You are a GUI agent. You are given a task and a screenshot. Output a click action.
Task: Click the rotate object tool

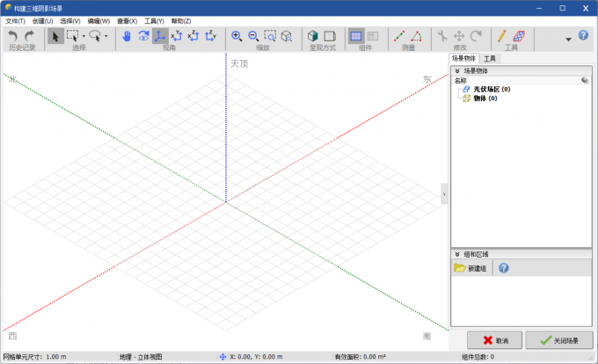[476, 36]
